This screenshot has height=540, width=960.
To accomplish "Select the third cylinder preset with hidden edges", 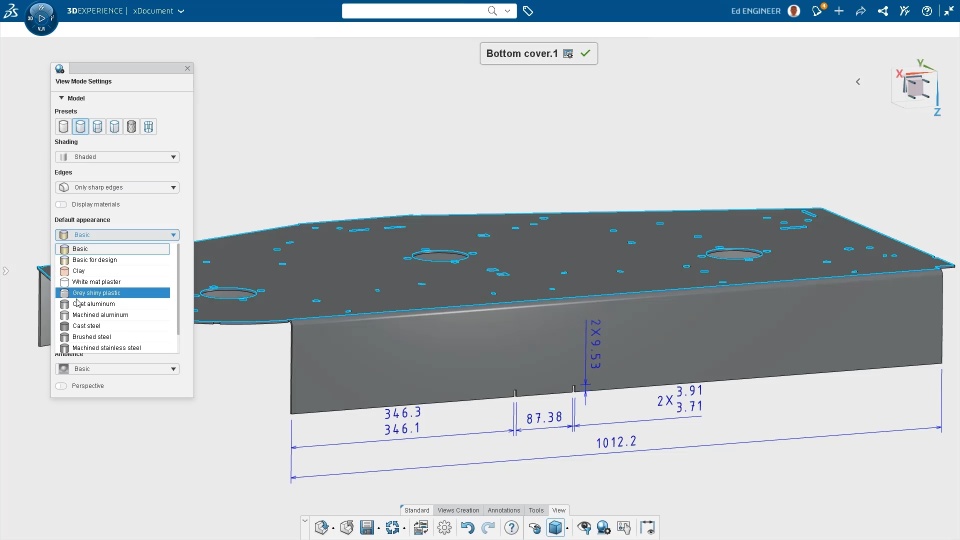I will tap(97, 127).
